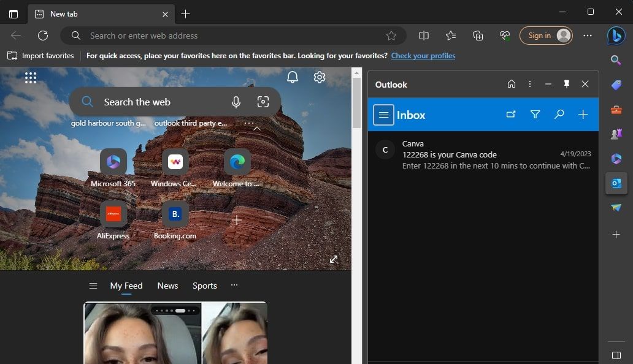633x364 pixels.
Task: Open Drop from the Edge sidebar
Action: (x=616, y=208)
